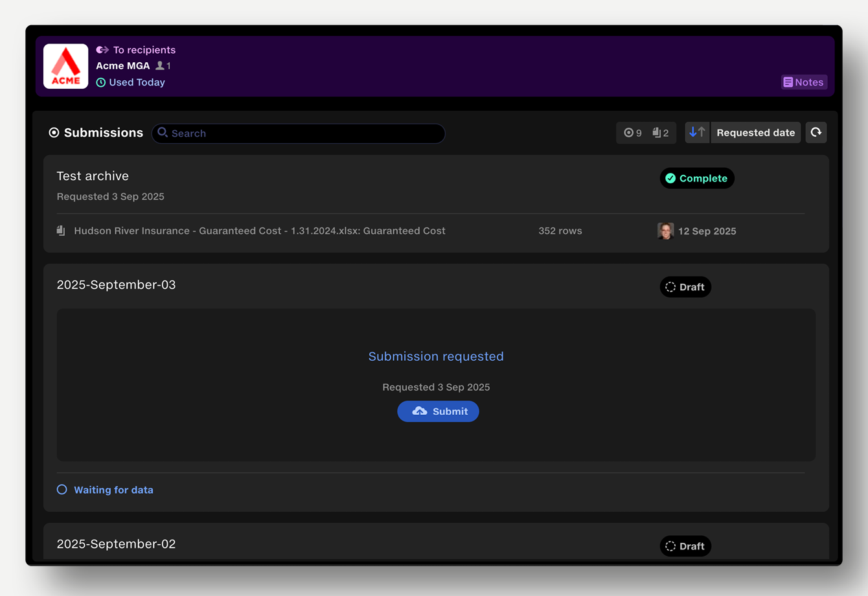Toggle the Complete status on Test archive
The height and width of the screenshot is (596, 868).
pyautogui.click(x=696, y=178)
